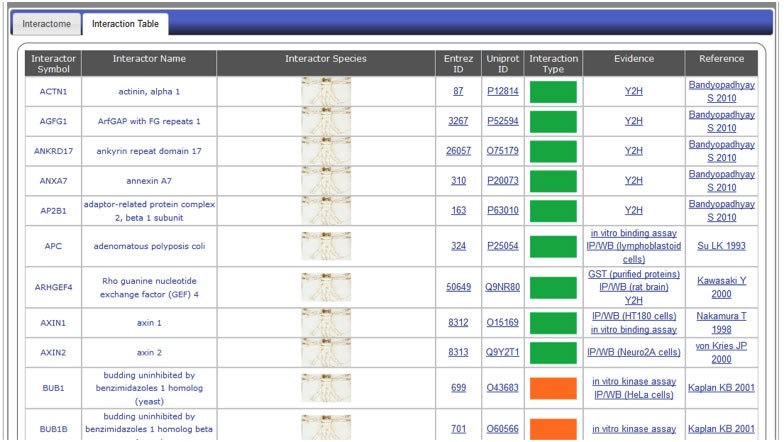Click the Interaction Type column header

pos(553,64)
